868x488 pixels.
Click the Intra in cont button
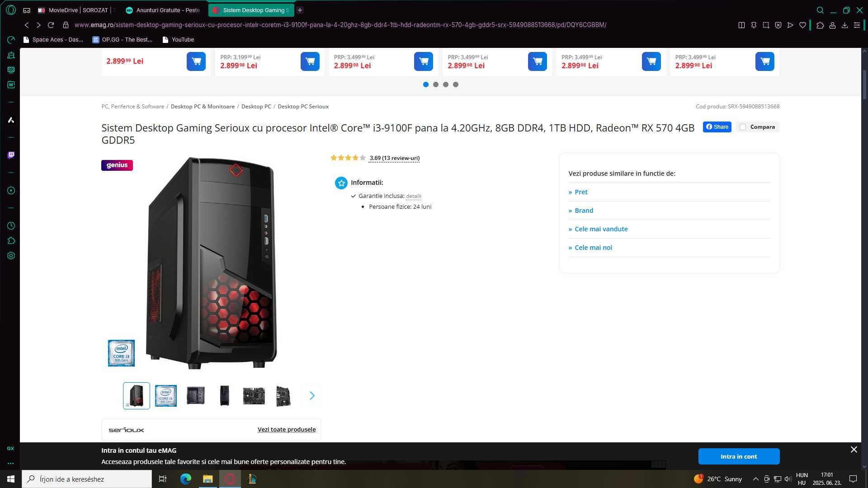coord(739,456)
